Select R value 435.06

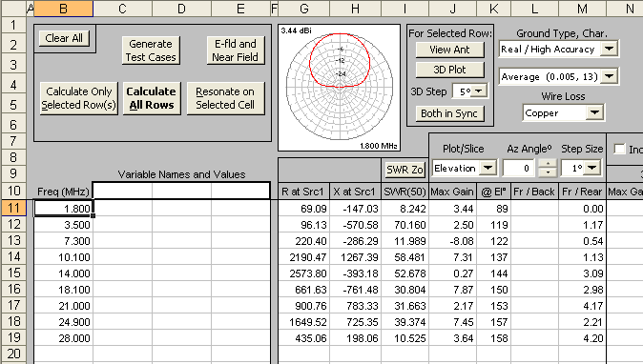[x=304, y=338]
